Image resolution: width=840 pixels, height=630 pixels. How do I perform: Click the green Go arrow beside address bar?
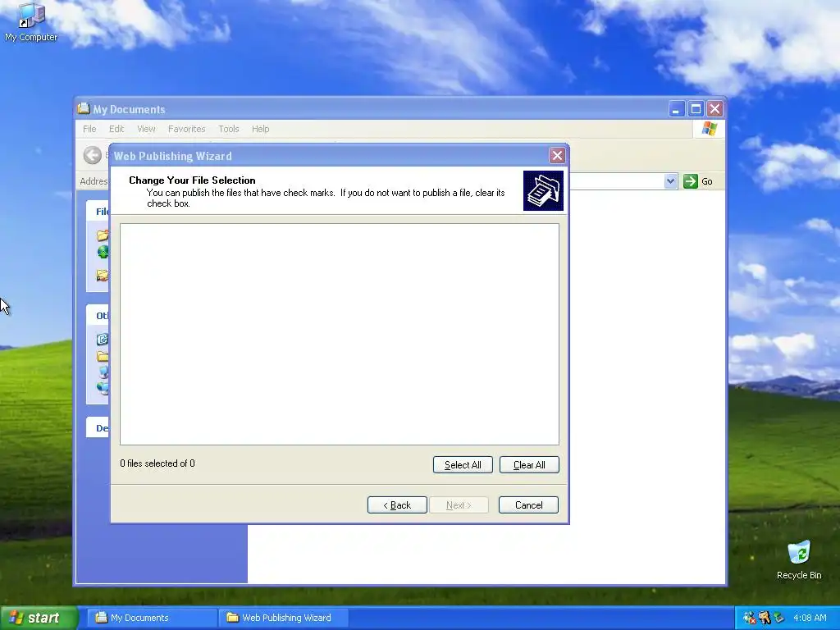[691, 181]
